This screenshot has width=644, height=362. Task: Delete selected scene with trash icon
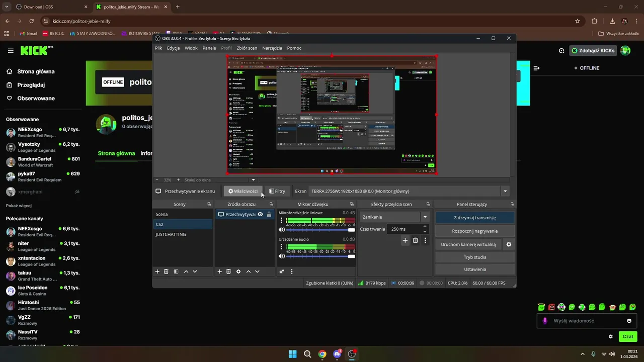pyautogui.click(x=166, y=271)
